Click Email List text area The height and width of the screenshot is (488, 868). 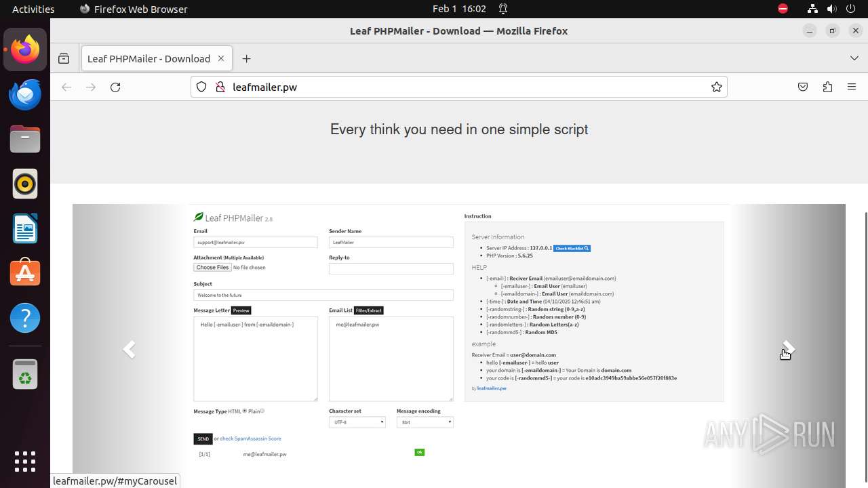click(x=391, y=359)
